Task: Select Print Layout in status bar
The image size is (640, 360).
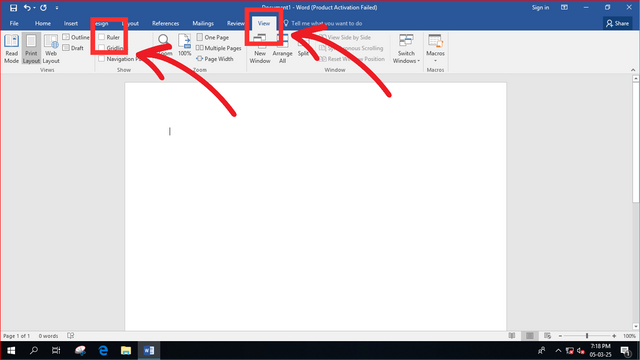Action: 529,336
